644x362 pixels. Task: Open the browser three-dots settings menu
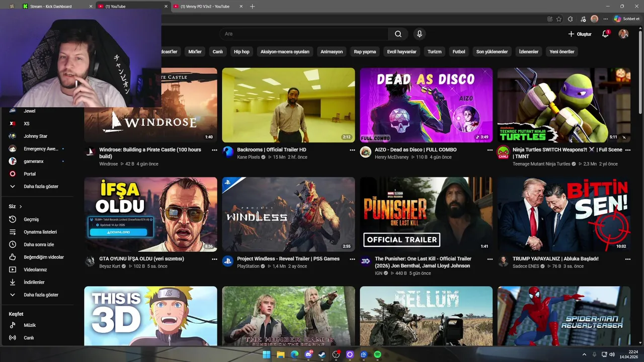click(605, 19)
